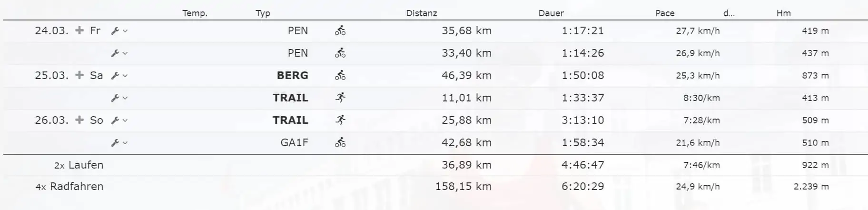Click the Distanz column header

pos(421,13)
